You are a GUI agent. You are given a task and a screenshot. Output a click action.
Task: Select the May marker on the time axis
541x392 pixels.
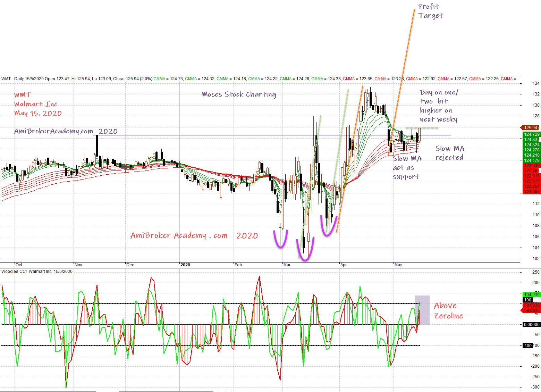point(398,265)
